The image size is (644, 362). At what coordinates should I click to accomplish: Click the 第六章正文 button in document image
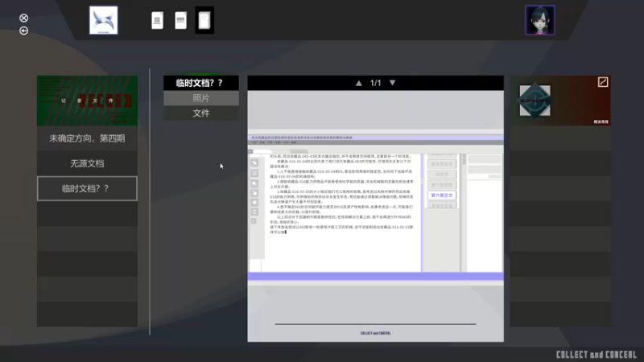441,195
